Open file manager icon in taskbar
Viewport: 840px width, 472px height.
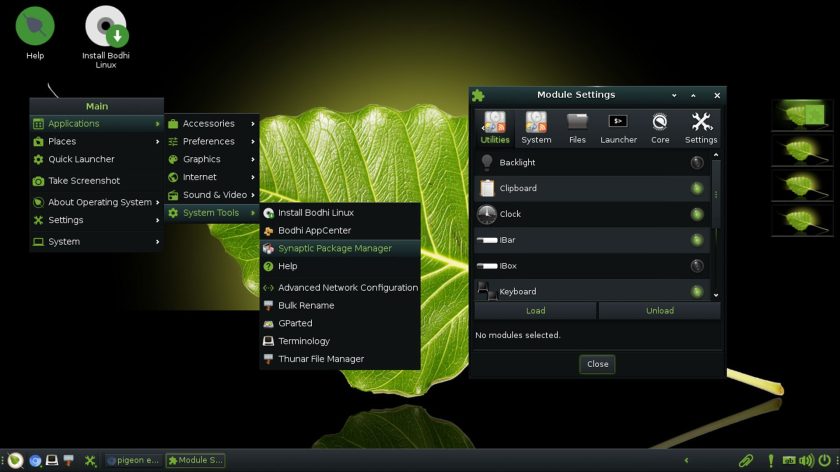69,460
